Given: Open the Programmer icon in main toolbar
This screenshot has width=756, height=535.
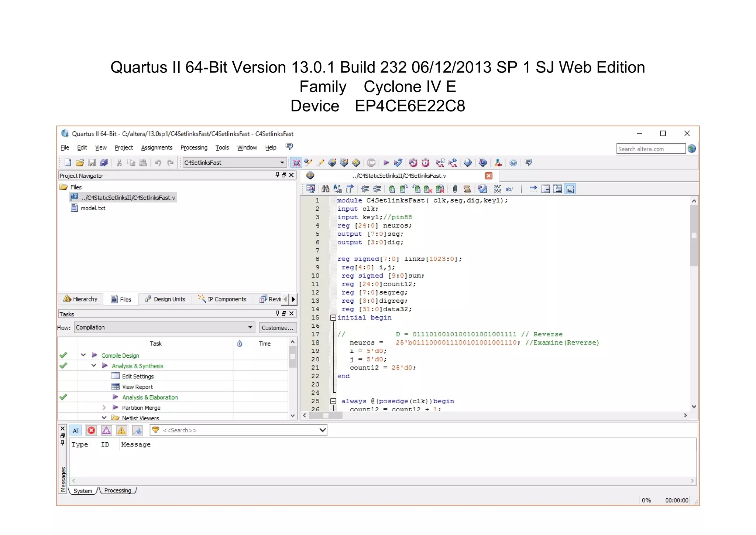Looking at the screenshot, I should click(x=483, y=163).
